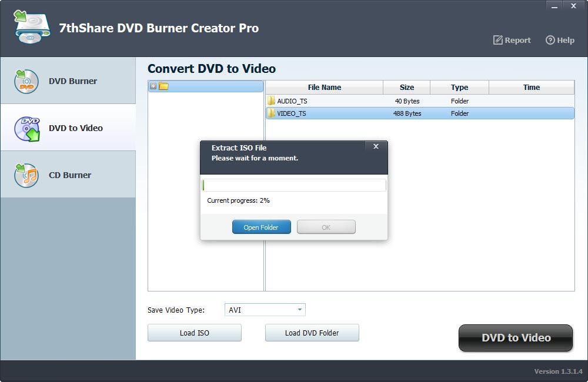Select the AUDIO_TS file name
588x382 pixels.
point(292,101)
